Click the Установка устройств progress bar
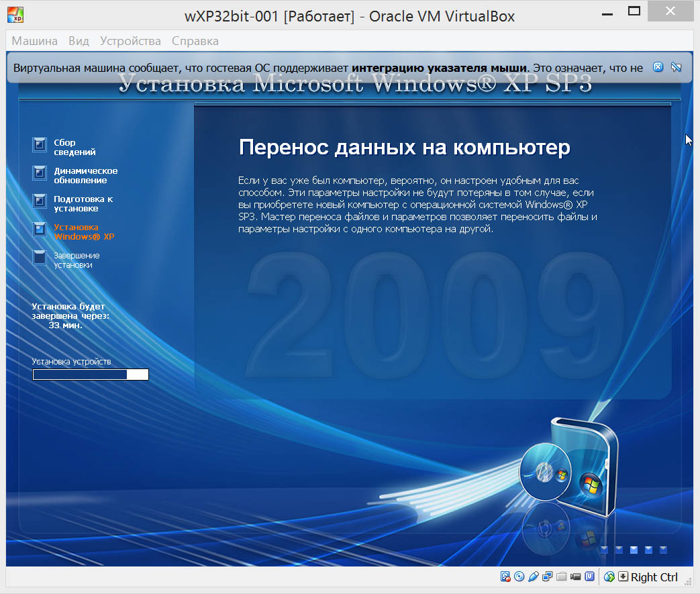The image size is (700, 594). [x=91, y=375]
